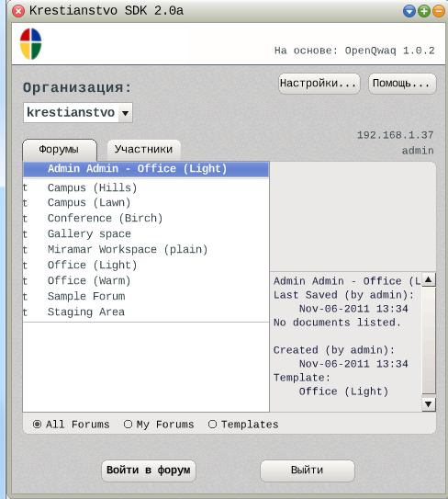Select My Forums radio button
The height and width of the screenshot is (499, 448).
pos(128,425)
